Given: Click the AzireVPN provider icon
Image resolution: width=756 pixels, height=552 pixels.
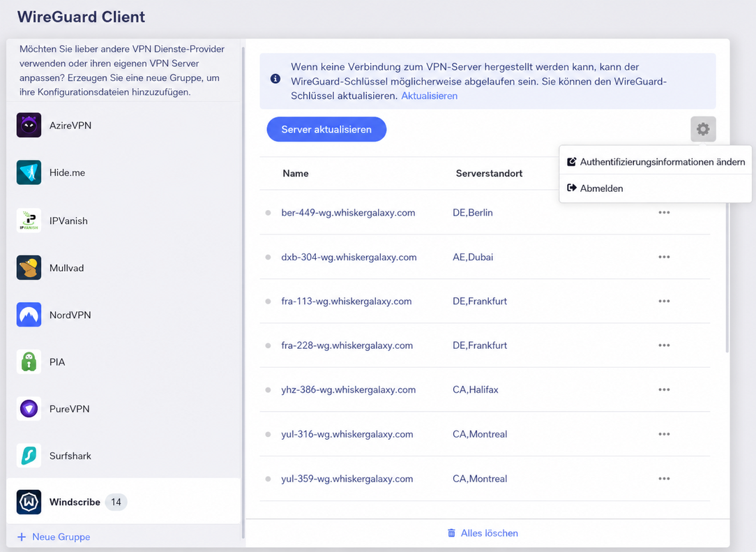Looking at the screenshot, I should tap(29, 126).
